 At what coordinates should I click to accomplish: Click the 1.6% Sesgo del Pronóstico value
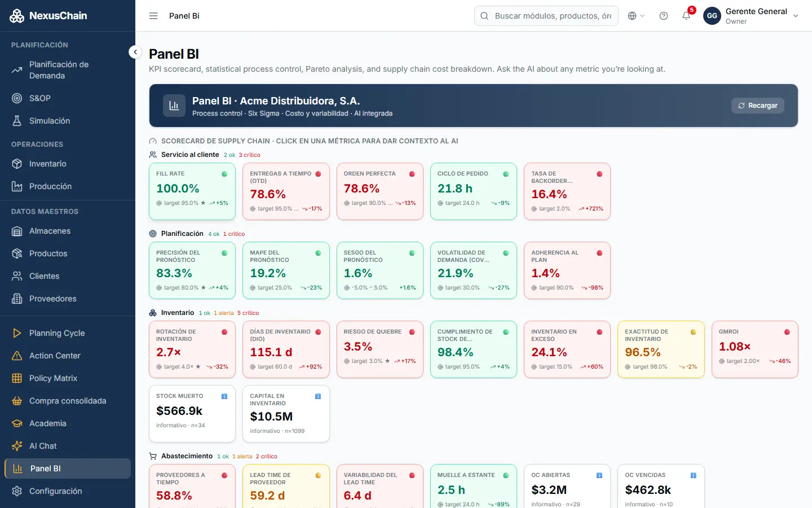tap(358, 273)
